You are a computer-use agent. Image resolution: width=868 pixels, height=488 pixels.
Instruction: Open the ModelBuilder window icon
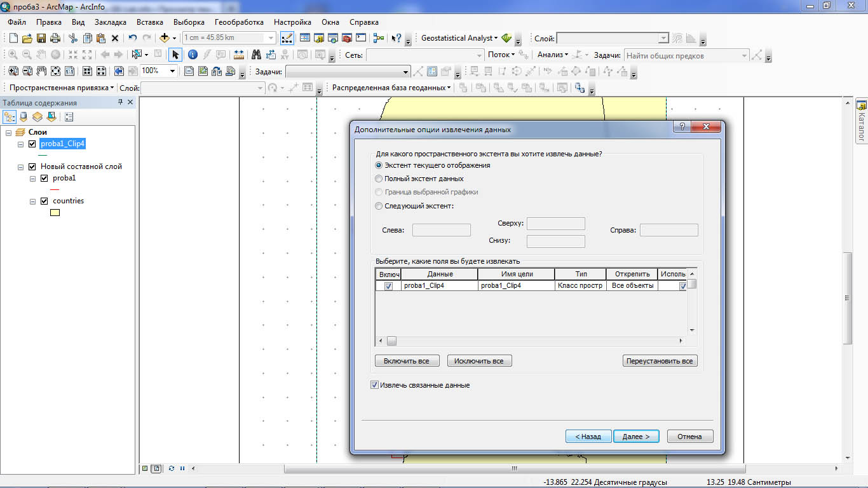click(379, 38)
